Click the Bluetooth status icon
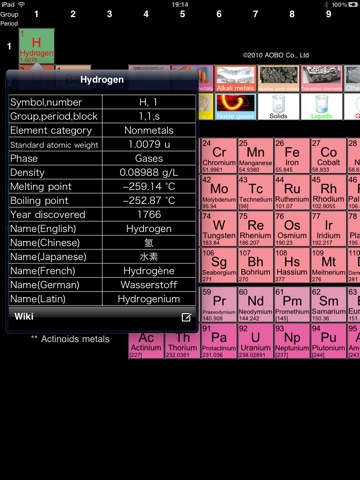 tap(326, 5)
